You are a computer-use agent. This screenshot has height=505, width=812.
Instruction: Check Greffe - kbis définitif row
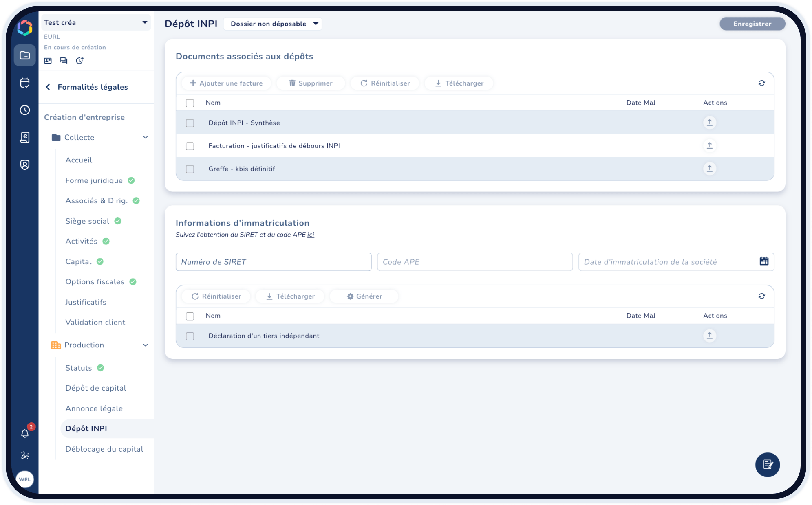(x=190, y=169)
